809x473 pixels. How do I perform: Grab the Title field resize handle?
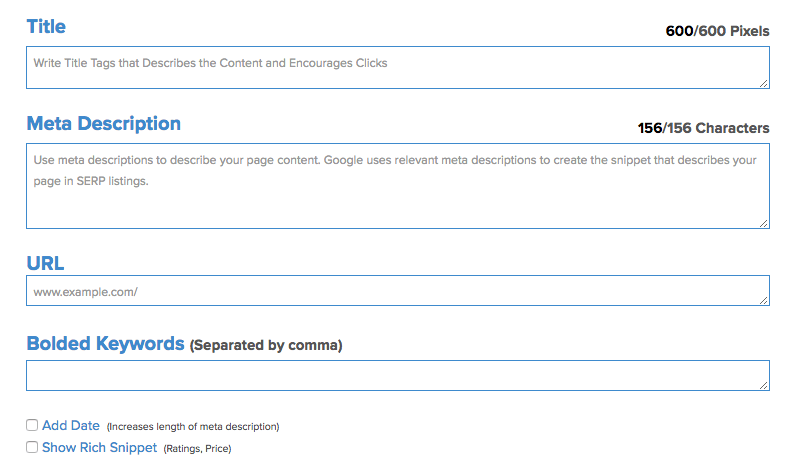coord(764,84)
